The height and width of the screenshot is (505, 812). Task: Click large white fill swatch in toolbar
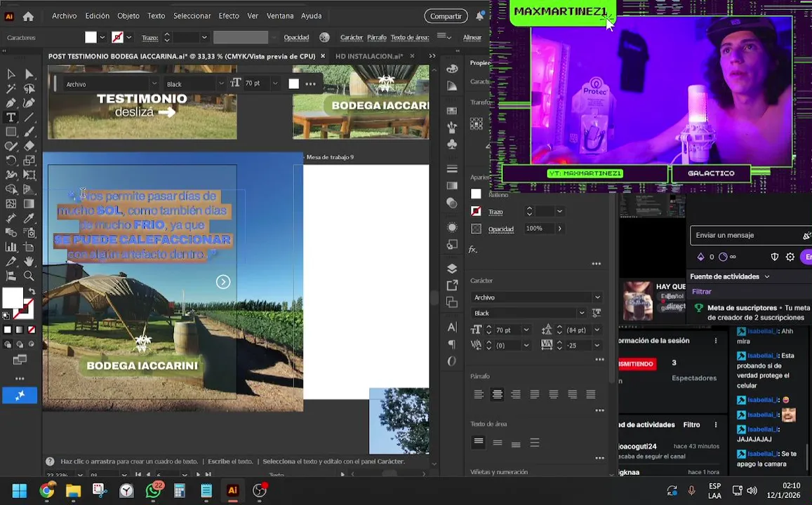(x=13, y=298)
